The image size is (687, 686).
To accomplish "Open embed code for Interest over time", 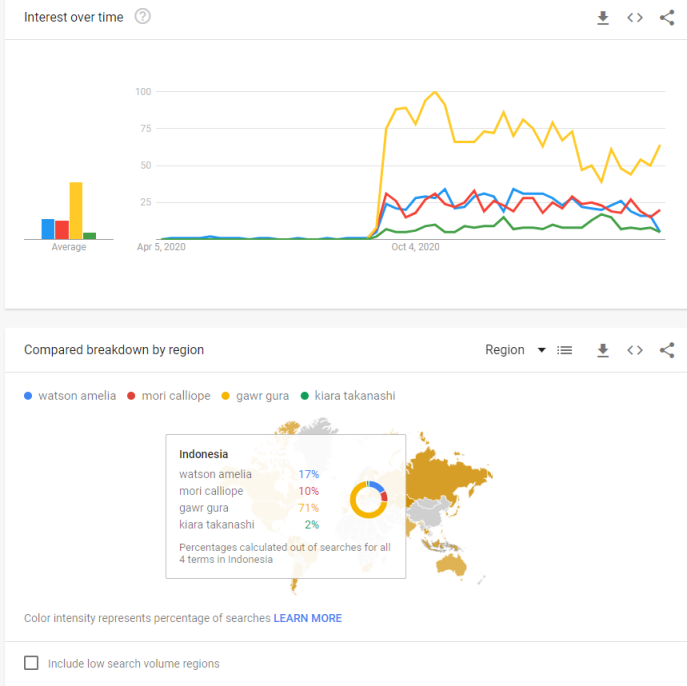I will [x=635, y=18].
